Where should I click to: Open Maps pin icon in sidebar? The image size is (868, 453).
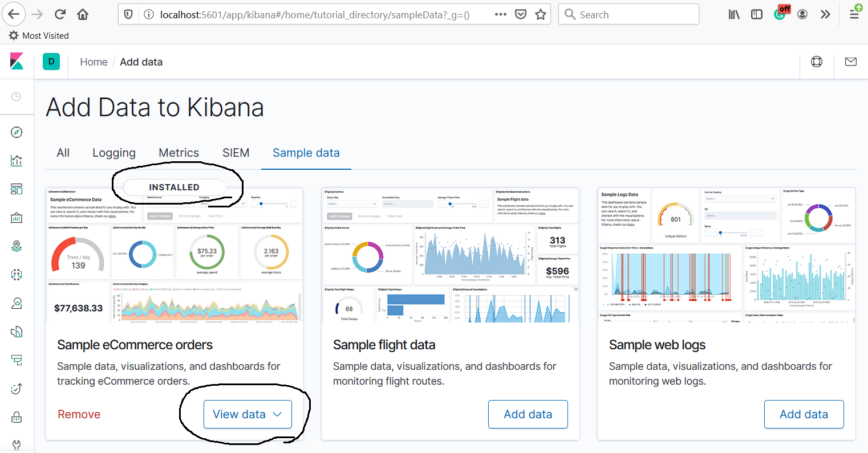[x=17, y=246]
